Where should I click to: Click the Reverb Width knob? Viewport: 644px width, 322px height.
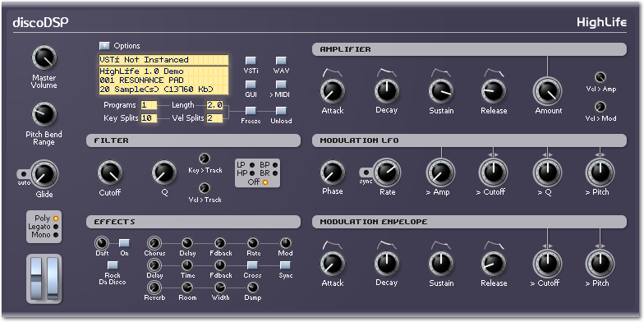tap(220, 287)
